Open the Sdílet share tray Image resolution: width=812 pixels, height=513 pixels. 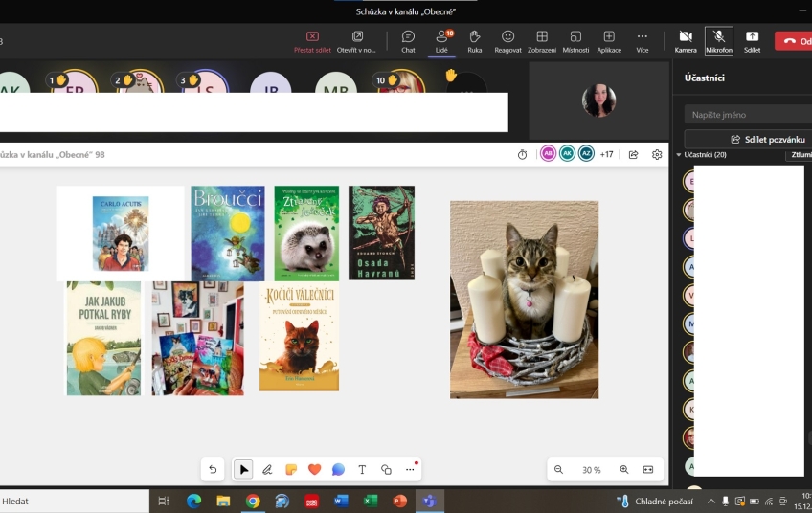coord(752,41)
